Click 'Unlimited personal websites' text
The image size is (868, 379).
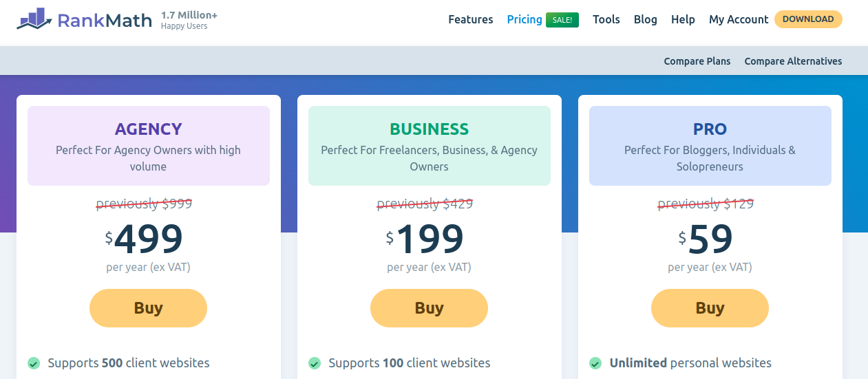tap(690, 362)
